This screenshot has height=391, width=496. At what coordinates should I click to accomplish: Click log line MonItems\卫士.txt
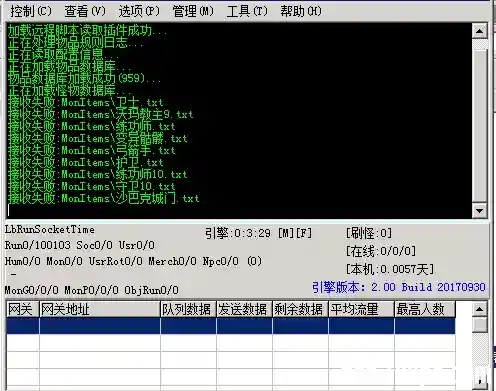click(86, 103)
